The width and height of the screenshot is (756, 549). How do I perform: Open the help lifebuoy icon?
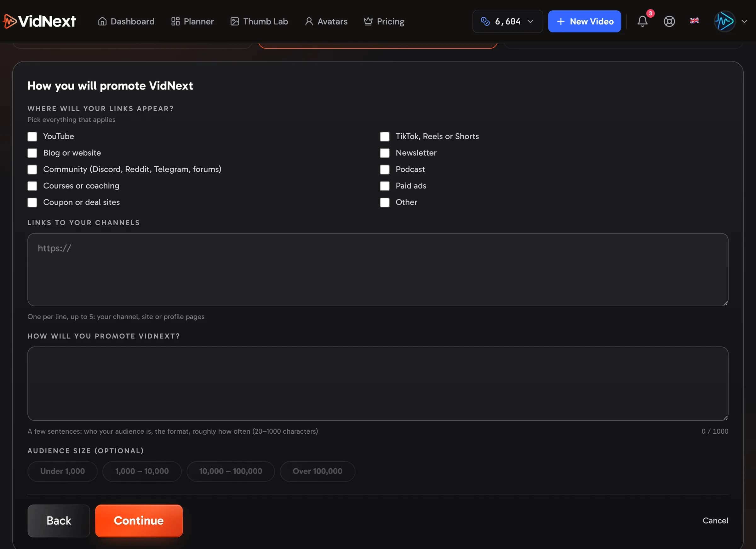point(669,21)
